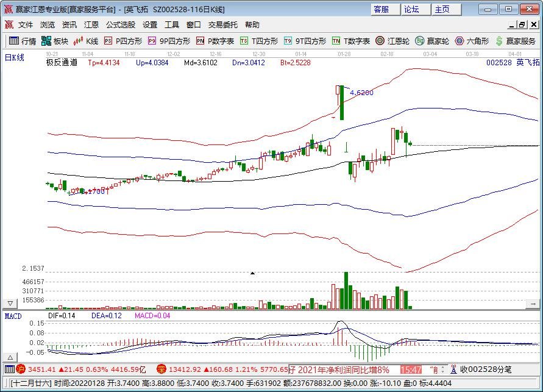The height and width of the screenshot is (392, 543).
Task: Click the 2021年净利润同比增8% news ticker
Action: pos(344,370)
